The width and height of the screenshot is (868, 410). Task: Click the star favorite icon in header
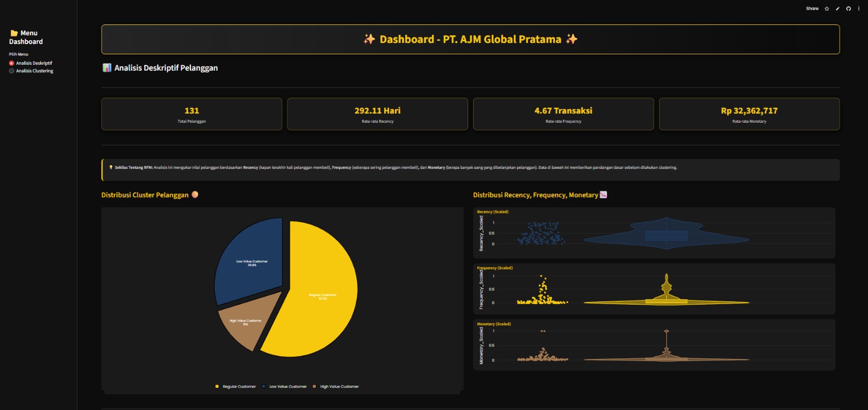point(827,9)
